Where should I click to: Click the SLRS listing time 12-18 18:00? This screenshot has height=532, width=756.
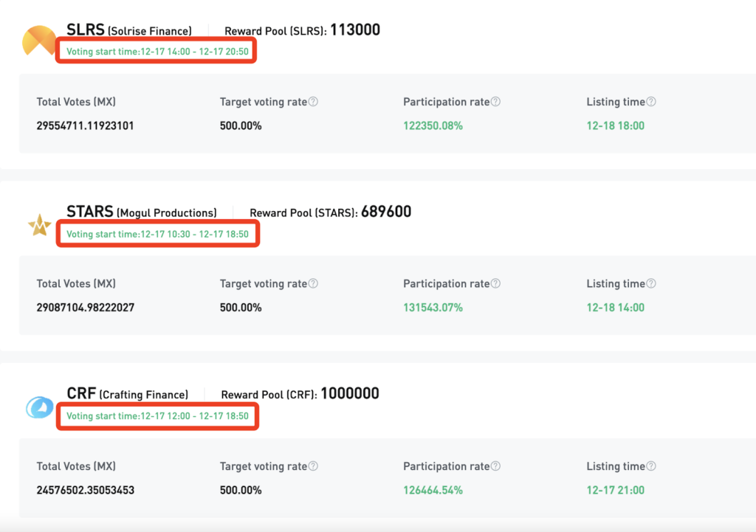(x=615, y=125)
